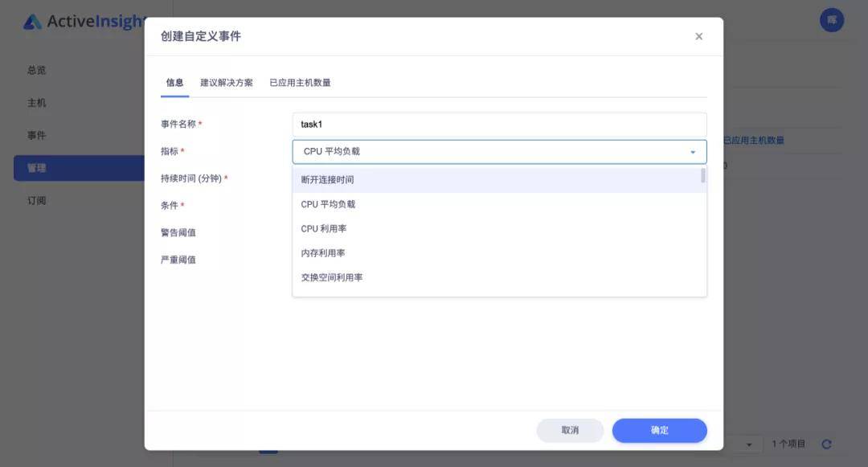Click the ActiveInsight logo icon
The image size is (868, 467).
pos(34,21)
